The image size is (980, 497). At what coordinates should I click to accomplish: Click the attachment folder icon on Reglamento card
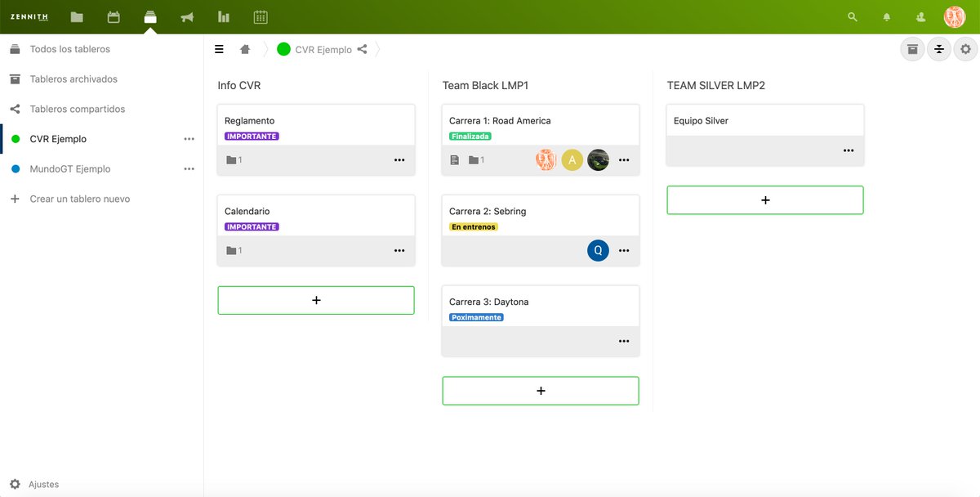(231, 160)
